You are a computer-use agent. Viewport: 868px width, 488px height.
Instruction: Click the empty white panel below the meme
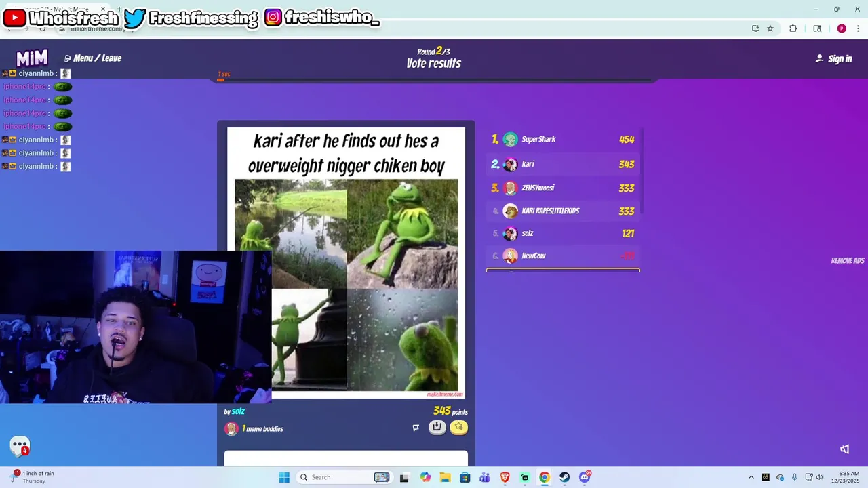coord(346,459)
